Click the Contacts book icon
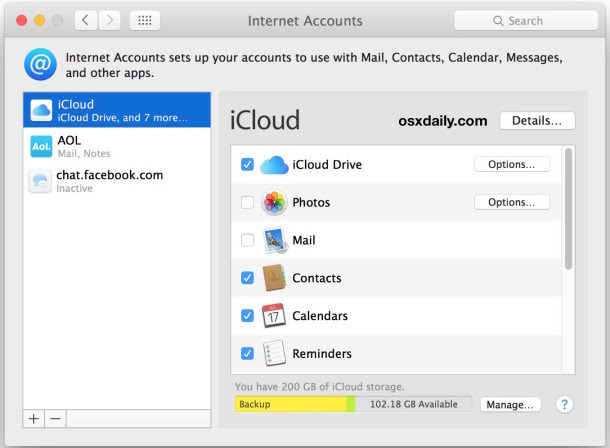 pos(274,278)
